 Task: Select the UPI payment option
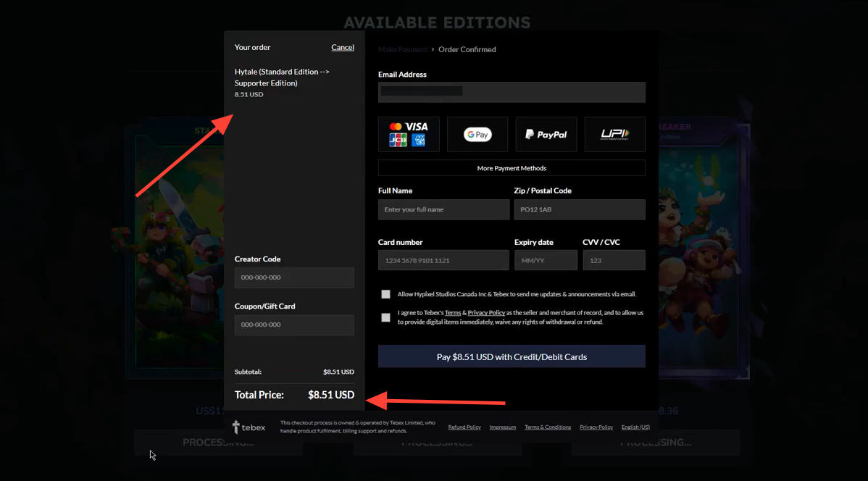pyautogui.click(x=614, y=134)
